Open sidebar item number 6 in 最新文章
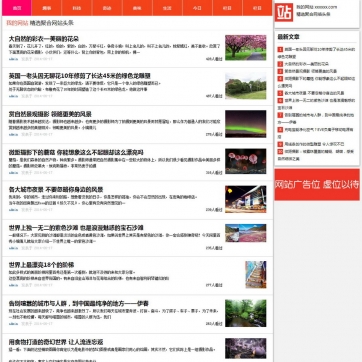 317,104
